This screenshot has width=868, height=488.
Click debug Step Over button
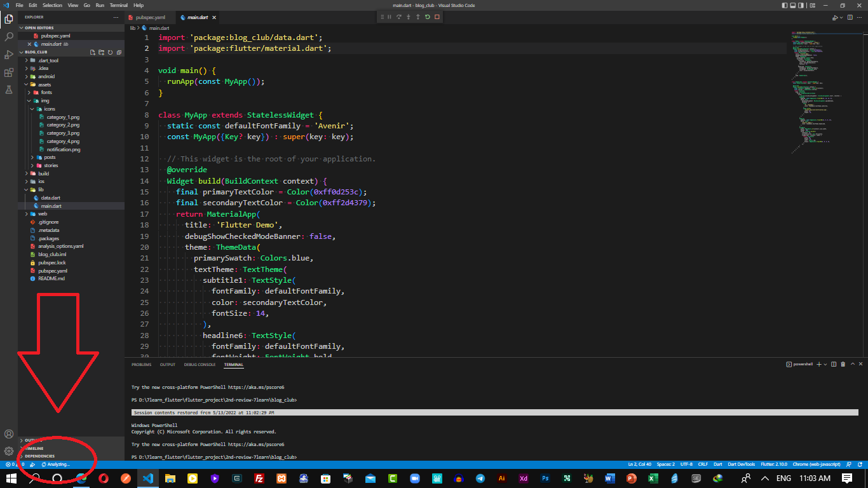(399, 17)
